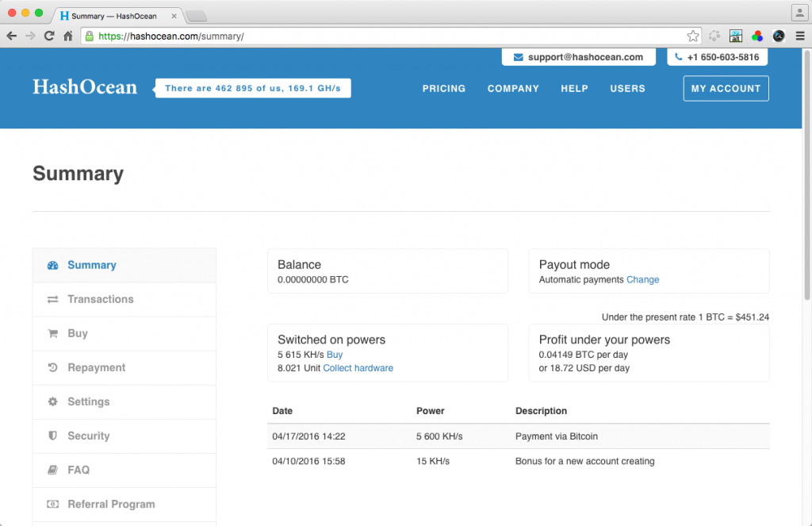Screen dimensions: 812x526
Task: Open the Chrome user profile button
Action: [799, 13]
